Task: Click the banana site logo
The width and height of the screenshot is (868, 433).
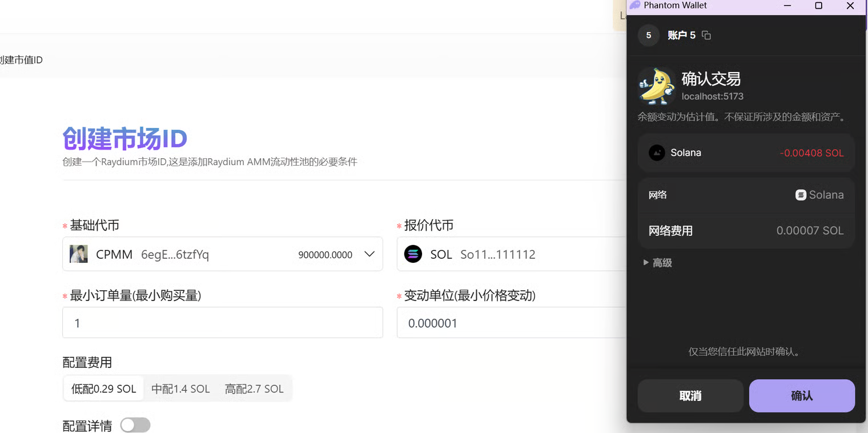Action: 656,86
